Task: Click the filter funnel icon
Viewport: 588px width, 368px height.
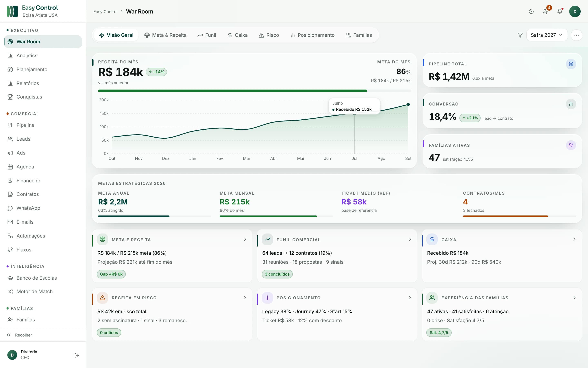Action: [x=520, y=35]
